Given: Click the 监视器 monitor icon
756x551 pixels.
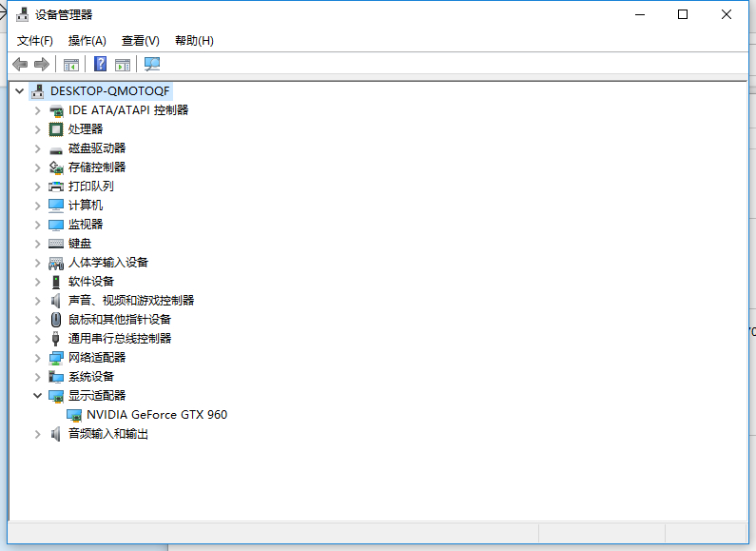Looking at the screenshot, I should [56, 225].
